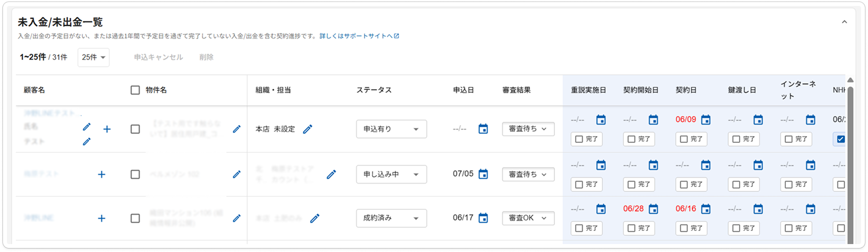
Task: Open calendar for 06/09 契約日 date
Action: point(706,120)
